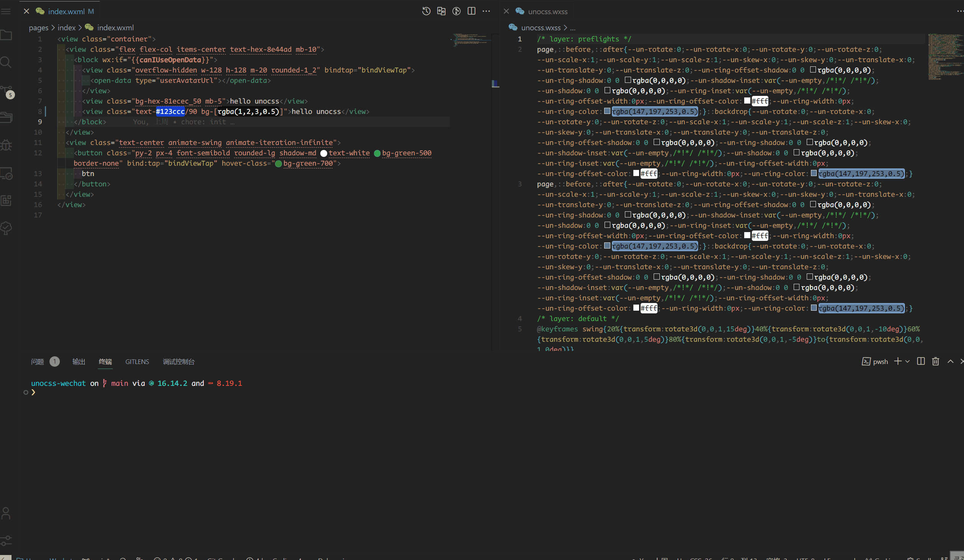
Task: Toggle the hamburger menu at top left
Action: (x=6, y=12)
